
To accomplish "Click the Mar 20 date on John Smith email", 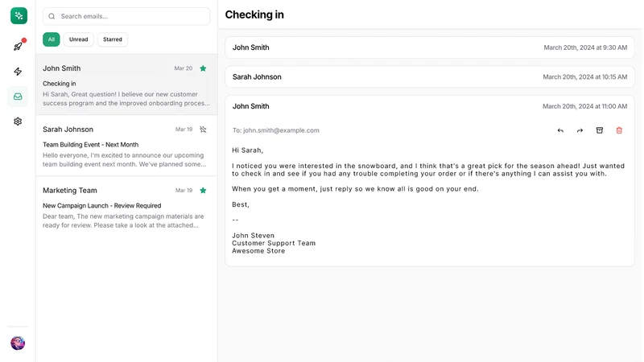I will (x=184, y=68).
